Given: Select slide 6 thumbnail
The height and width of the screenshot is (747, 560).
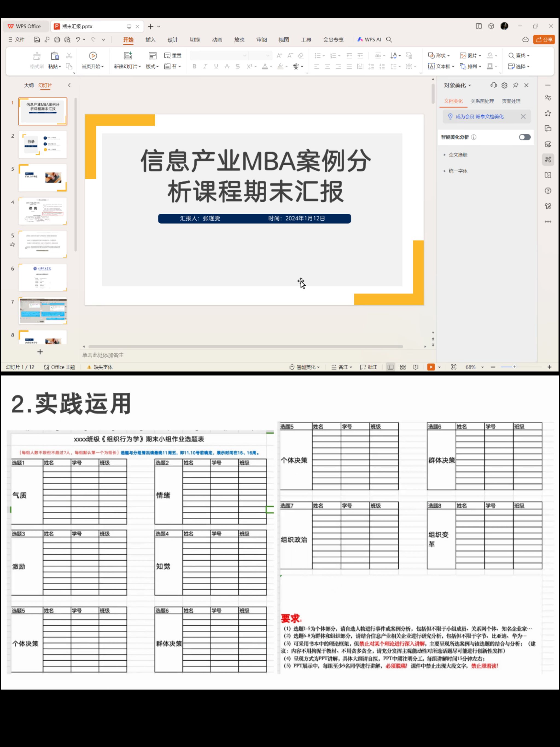Looking at the screenshot, I should coord(43,277).
